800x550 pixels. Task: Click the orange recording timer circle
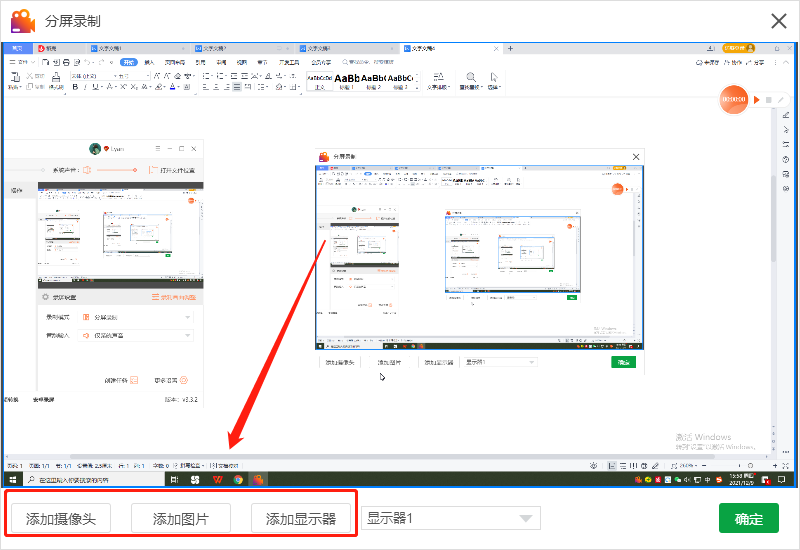734,99
